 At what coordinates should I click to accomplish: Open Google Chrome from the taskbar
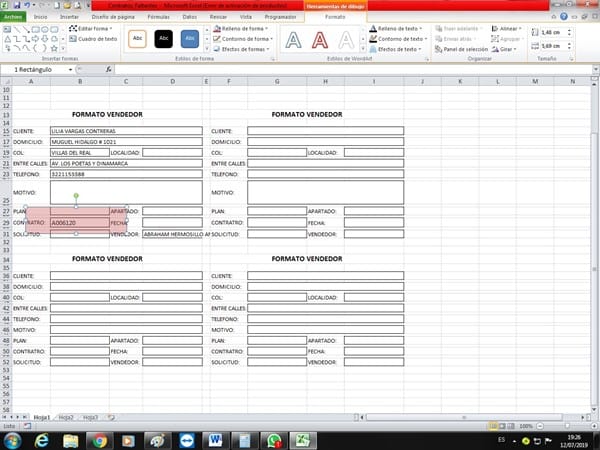click(x=99, y=441)
